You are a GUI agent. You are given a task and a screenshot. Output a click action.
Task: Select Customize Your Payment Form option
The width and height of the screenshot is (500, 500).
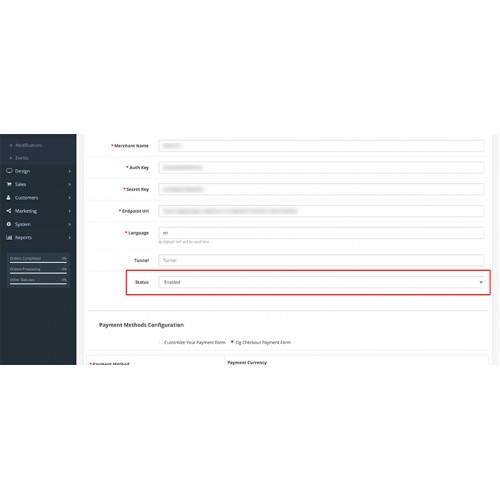[x=161, y=342]
